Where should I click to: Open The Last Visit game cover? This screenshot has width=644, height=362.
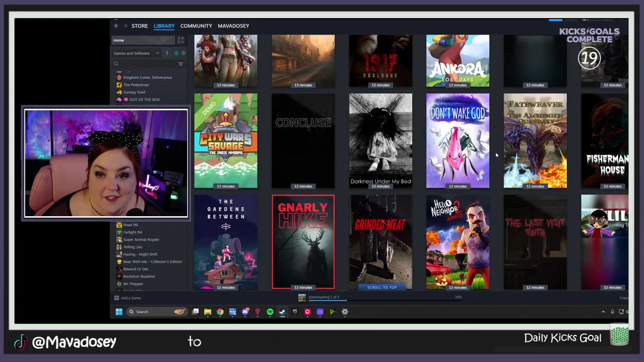pos(535,242)
